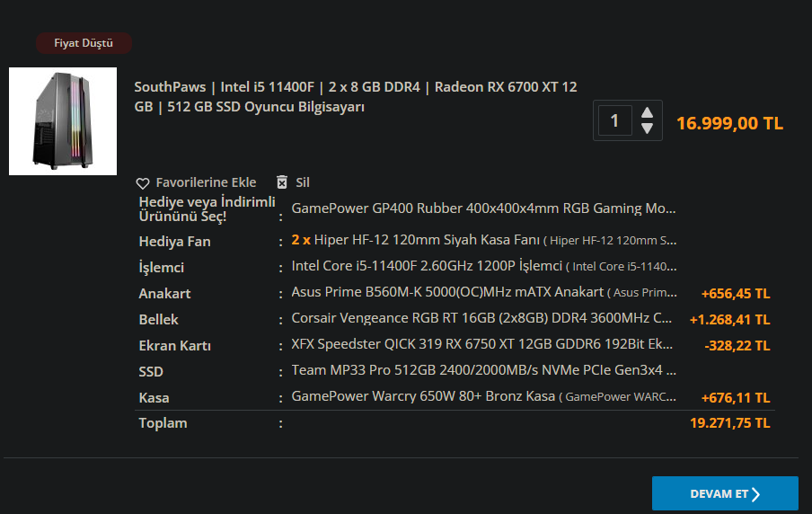The image size is (812, 514).
Task: Click the Sil delete link text
Action: point(303,182)
